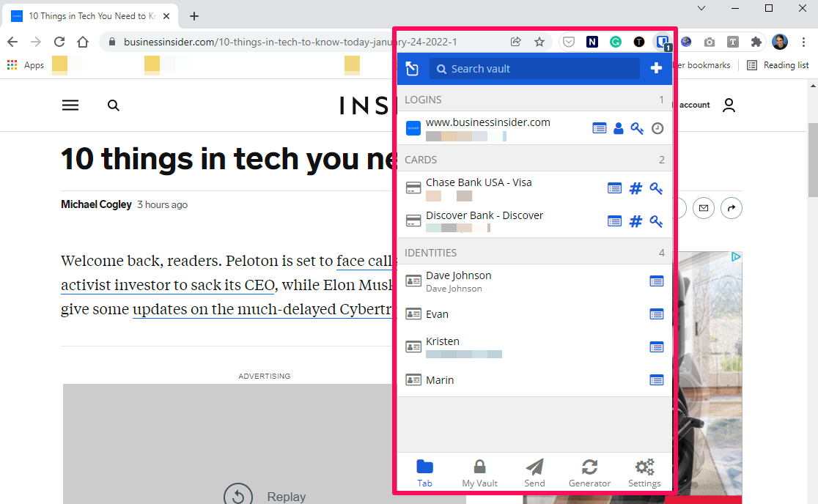
Task: Open the Apps bookmarks shortcut
Action: [26, 65]
